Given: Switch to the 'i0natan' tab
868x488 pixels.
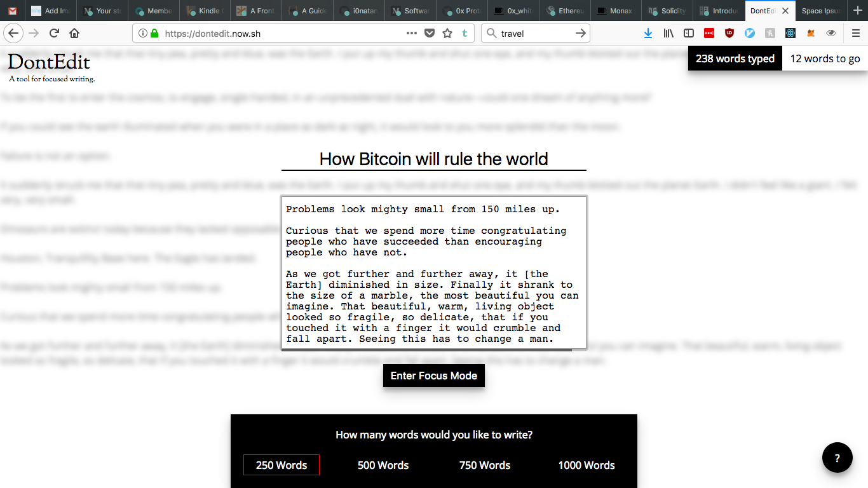Looking at the screenshot, I should 360,11.
